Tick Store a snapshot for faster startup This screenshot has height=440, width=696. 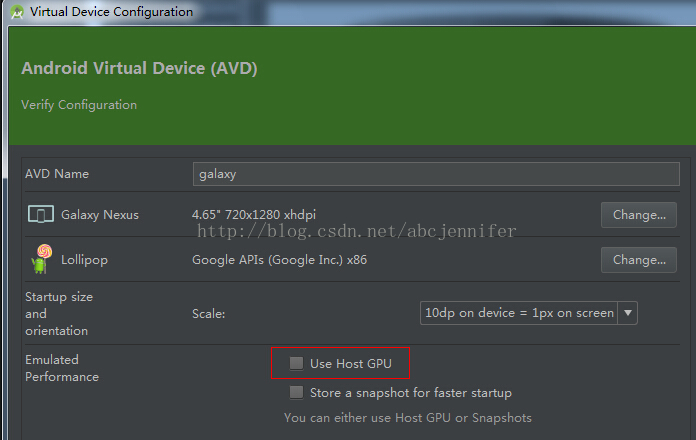296,392
